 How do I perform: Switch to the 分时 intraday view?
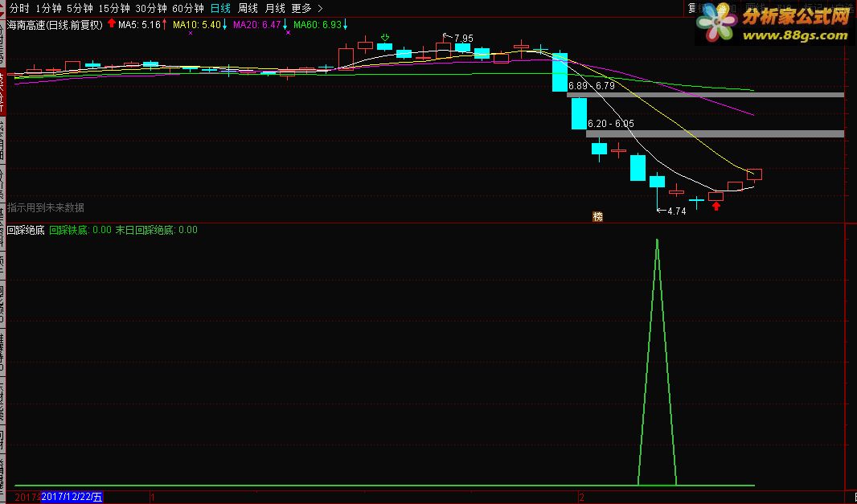19,8
